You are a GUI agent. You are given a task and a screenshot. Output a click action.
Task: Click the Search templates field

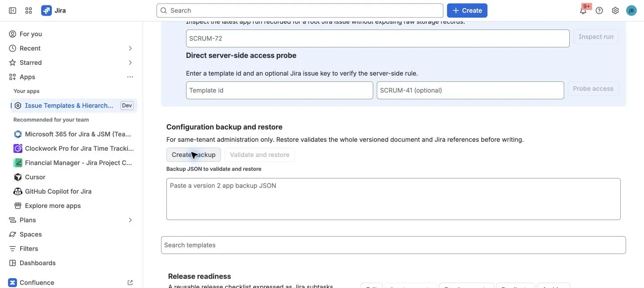(394, 245)
